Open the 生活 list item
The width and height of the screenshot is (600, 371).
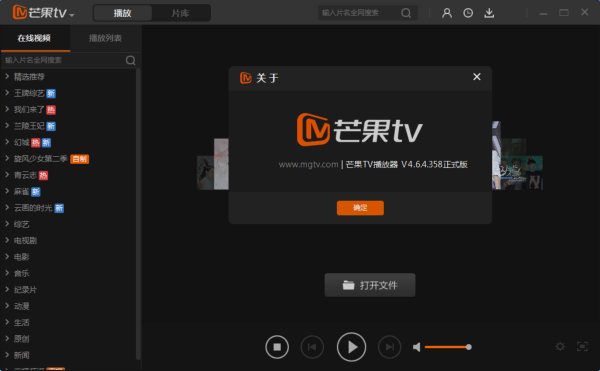[21, 322]
